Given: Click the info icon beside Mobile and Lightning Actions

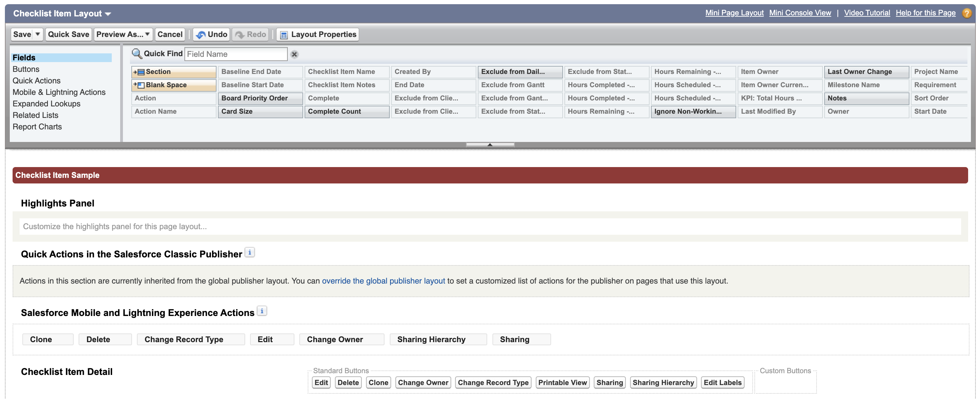Looking at the screenshot, I should (262, 311).
